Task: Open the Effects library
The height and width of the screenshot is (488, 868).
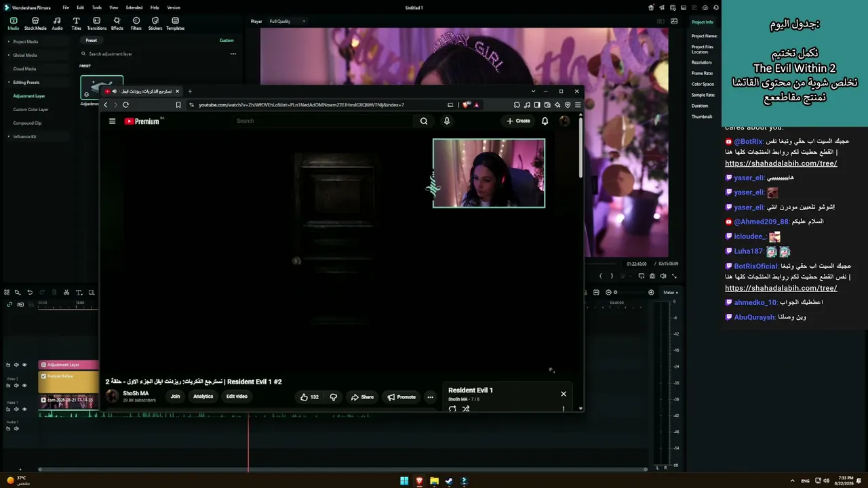Action: (x=117, y=24)
